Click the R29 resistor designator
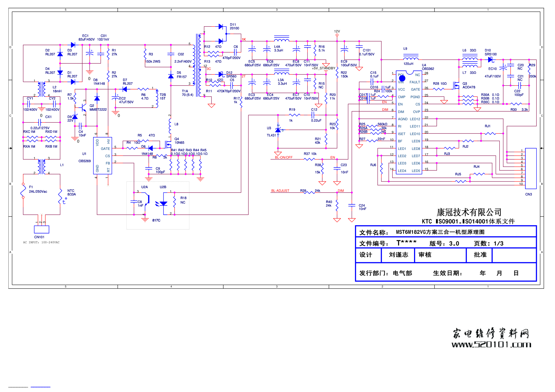 (532, 65)
